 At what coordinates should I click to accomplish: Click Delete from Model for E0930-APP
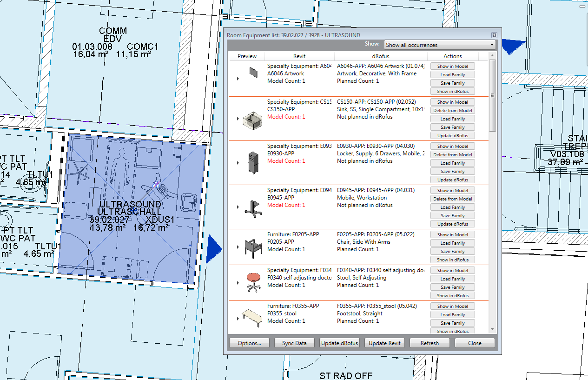[x=452, y=154]
